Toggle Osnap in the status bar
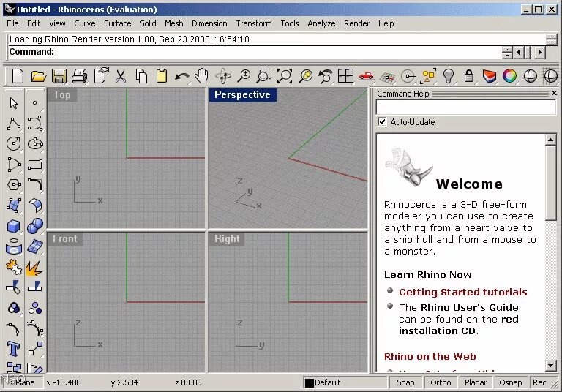This screenshot has width=562, height=392. pyautogui.click(x=510, y=382)
